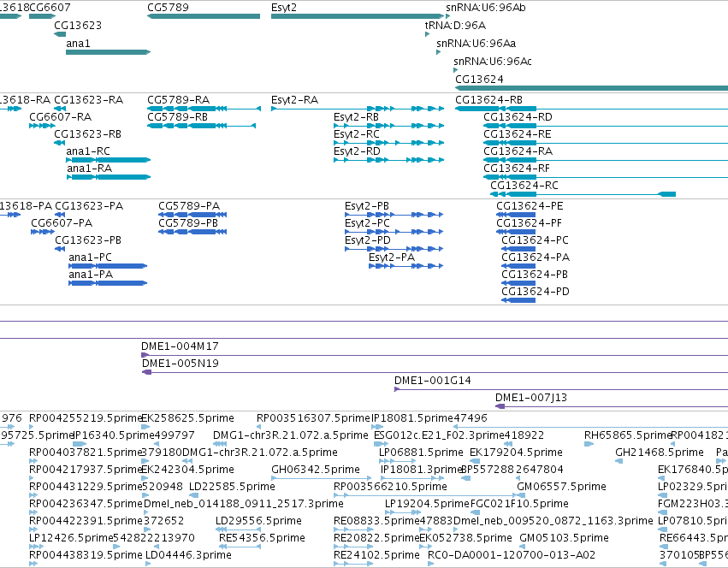Click CDS CG5789-PA
The width and height of the screenshot is (728, 568).
pyautogui.click(x=189, y=206)
